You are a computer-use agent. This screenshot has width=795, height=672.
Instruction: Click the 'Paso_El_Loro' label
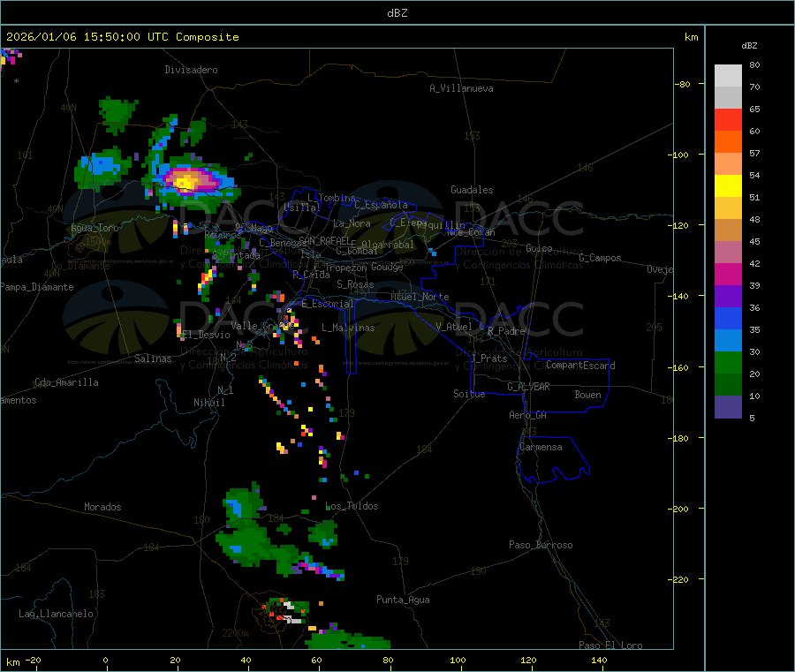tap(611, 646)
